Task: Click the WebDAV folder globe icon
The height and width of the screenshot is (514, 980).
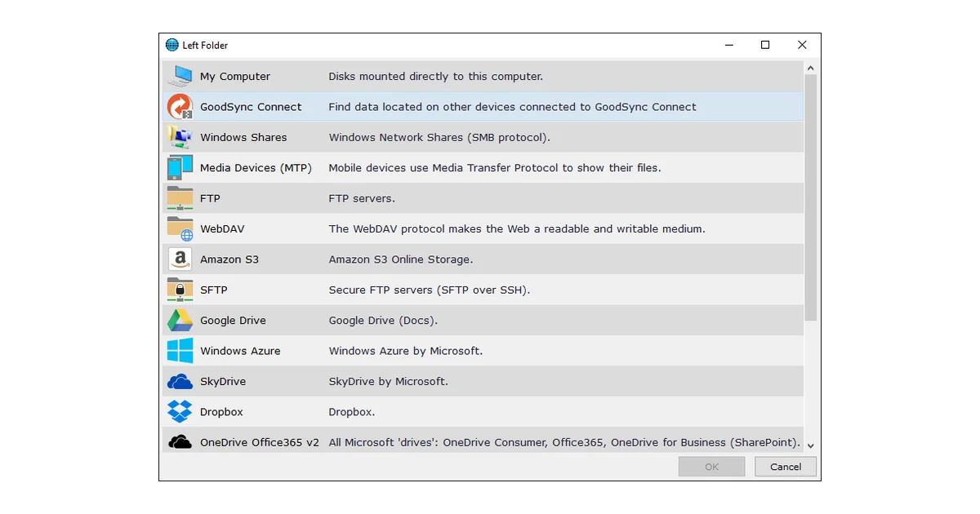Action: (180, 228)
